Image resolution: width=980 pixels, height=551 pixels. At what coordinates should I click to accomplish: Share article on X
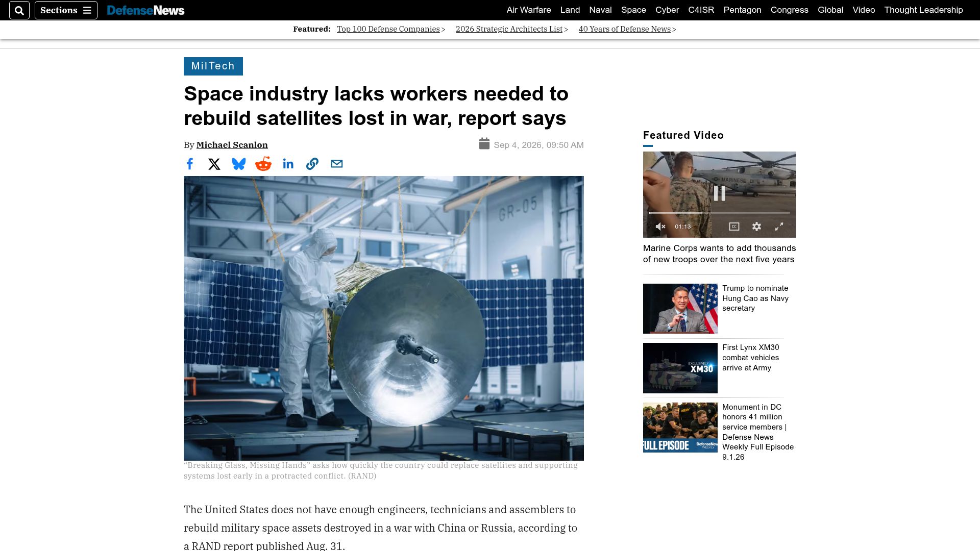tap(214, 164)
